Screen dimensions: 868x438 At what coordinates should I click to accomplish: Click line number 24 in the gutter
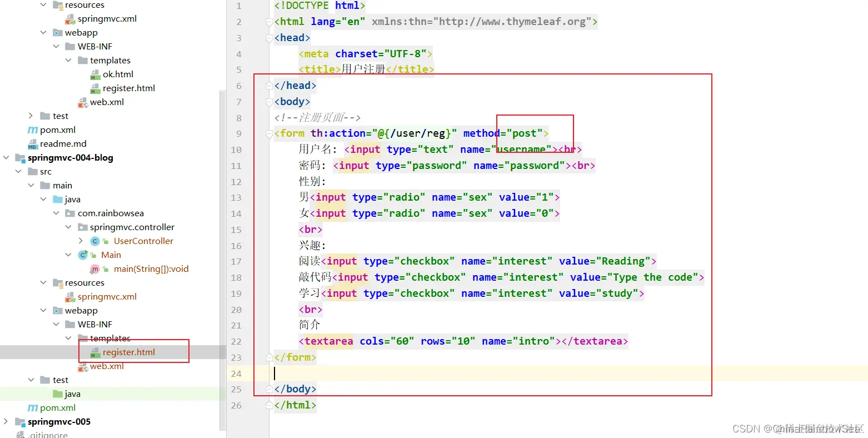coord(236,374)
